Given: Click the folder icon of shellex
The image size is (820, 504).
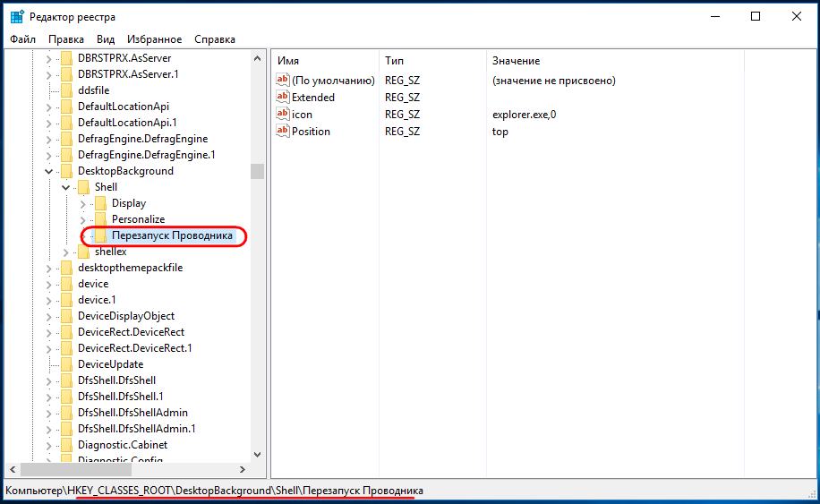Looking at the screenshot, I should click(83, 252).
